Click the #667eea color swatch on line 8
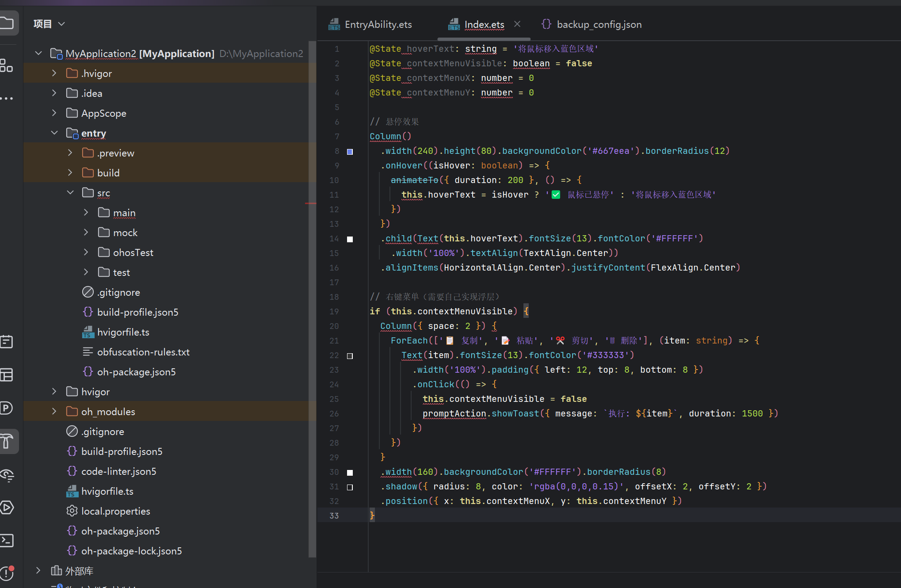 pyautogui.click(x=350, y=152)
